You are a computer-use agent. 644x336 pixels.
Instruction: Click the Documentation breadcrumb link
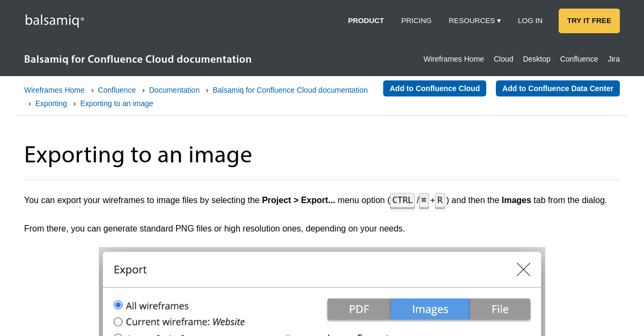[x=174, y=90]
